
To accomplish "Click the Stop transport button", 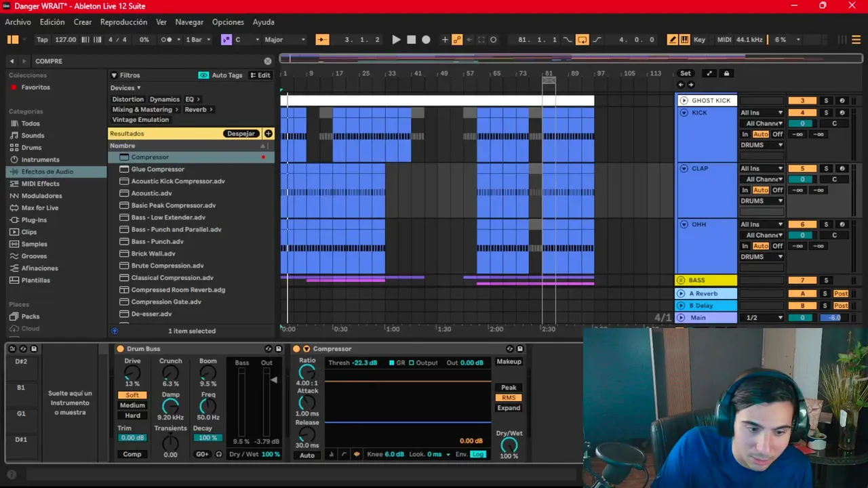I will [x=411, y=40].
